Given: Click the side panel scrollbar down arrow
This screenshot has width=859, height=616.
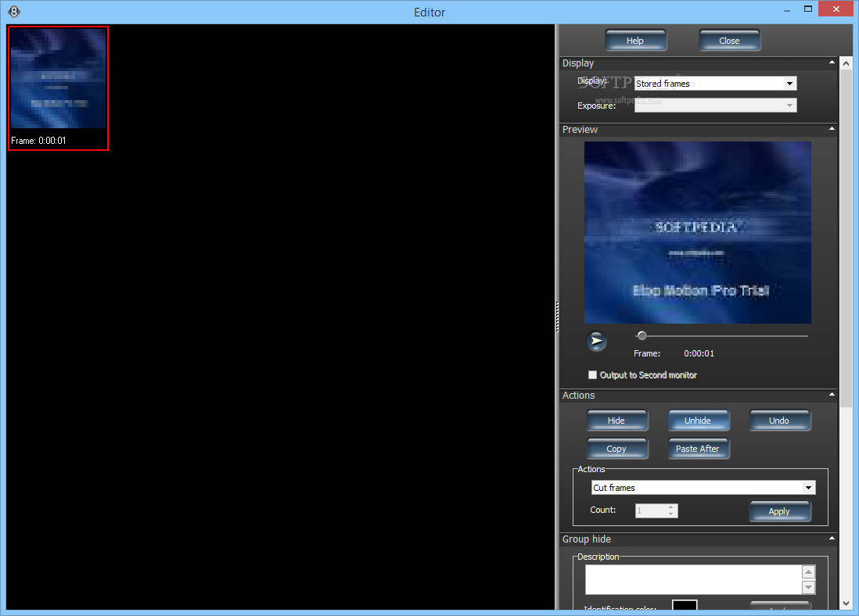Looking at the screenshot, I should pos(846,603).
